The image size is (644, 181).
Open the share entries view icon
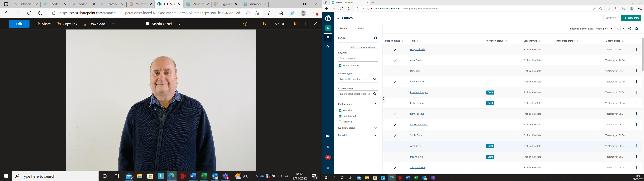coord(630,29)
